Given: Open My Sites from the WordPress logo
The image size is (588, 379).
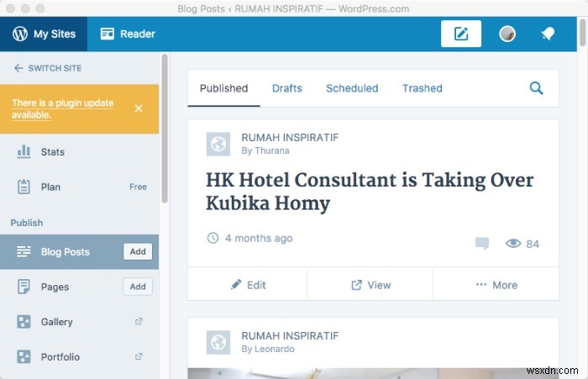Looking at the screenshot, I should point(44,34).
